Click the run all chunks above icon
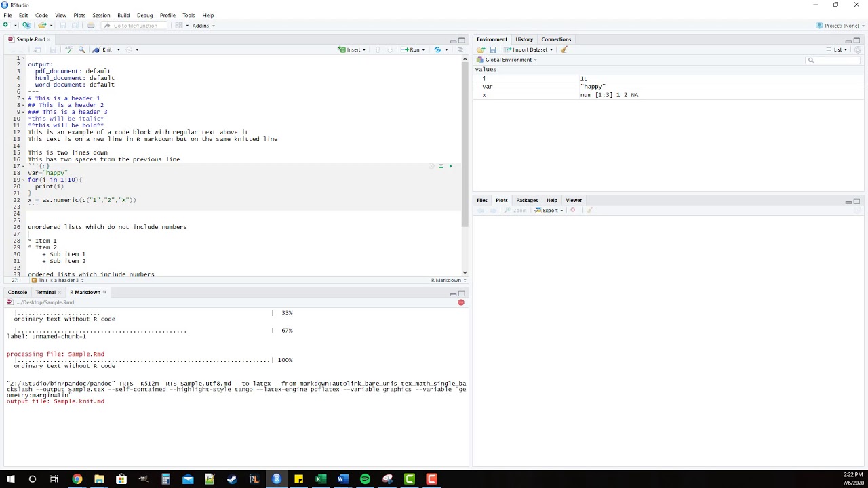The width and height of the screenshot is (868, 488). 441,166
